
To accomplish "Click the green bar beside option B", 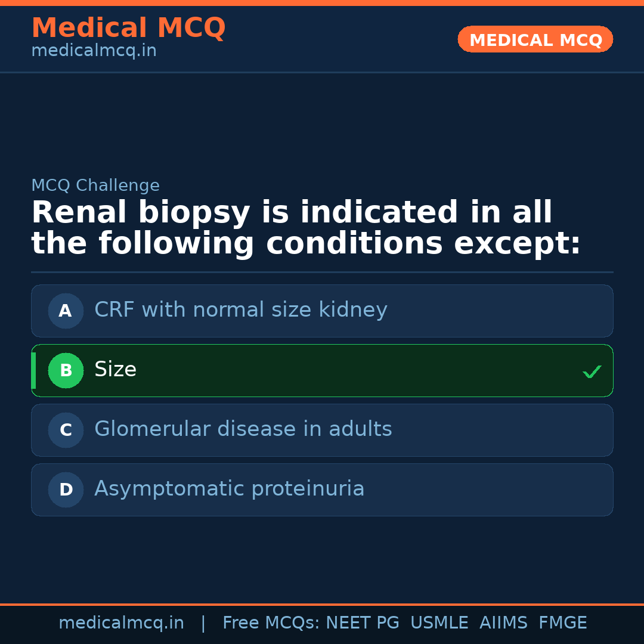I will pyautogui.click(x=33, y=370).
